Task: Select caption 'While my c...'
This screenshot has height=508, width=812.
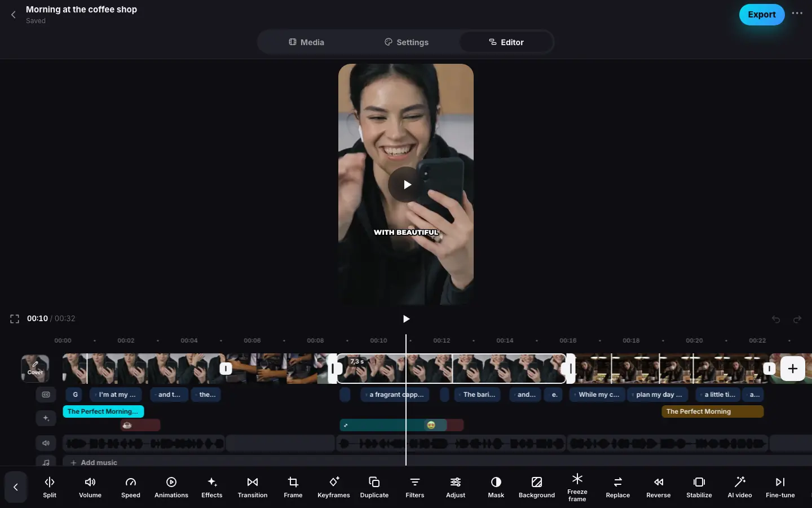Action: (597, 395)
